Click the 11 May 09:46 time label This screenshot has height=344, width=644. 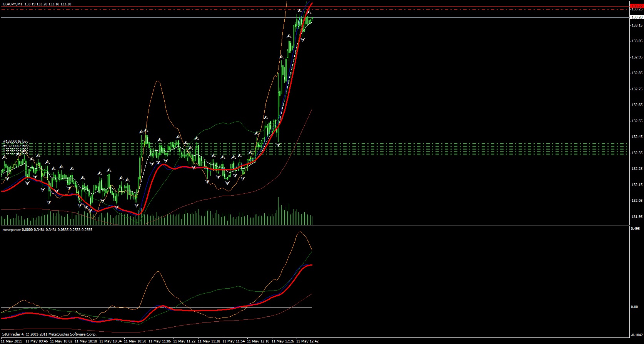coord(37,341)
